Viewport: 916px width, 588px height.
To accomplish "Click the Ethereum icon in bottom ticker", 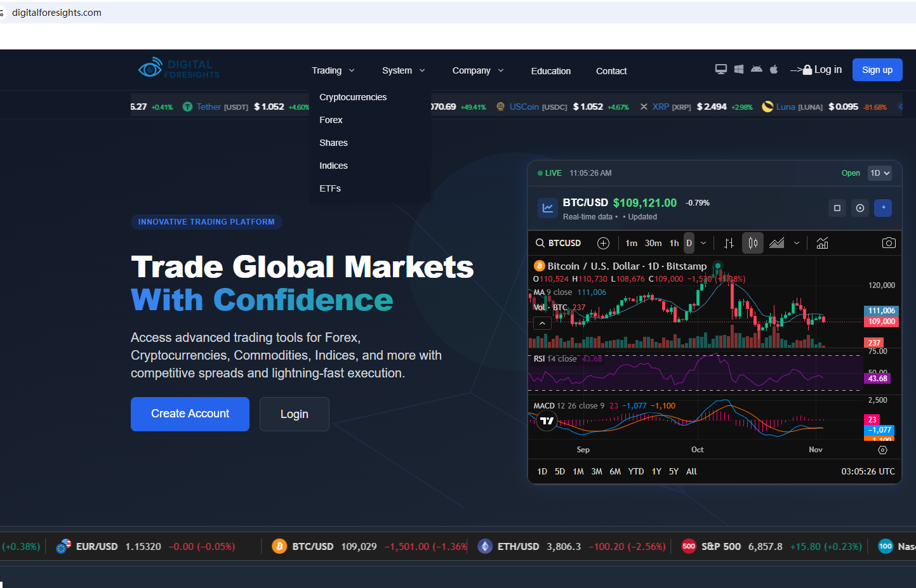I will pyautogui.click(x=485, y=546).
